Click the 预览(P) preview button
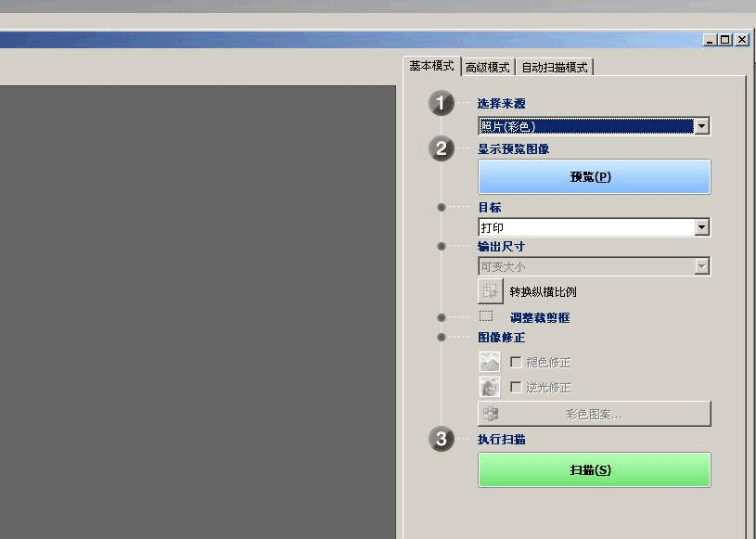Image resolution: width=756 pixels, height=539 pixels. [594, 176]
